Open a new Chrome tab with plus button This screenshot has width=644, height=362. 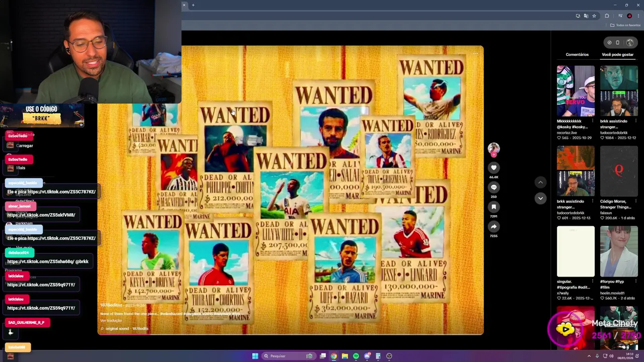click(x=193, y=5)
